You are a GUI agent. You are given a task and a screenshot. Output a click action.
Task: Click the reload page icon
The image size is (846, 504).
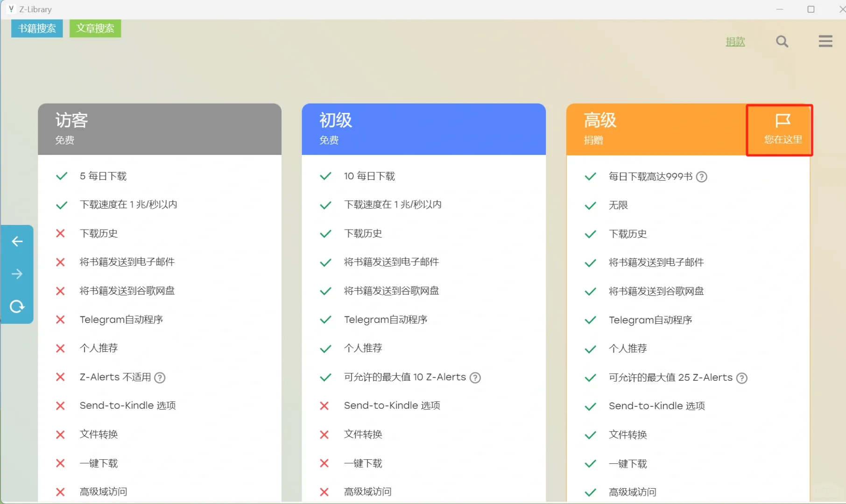point(17,307)
